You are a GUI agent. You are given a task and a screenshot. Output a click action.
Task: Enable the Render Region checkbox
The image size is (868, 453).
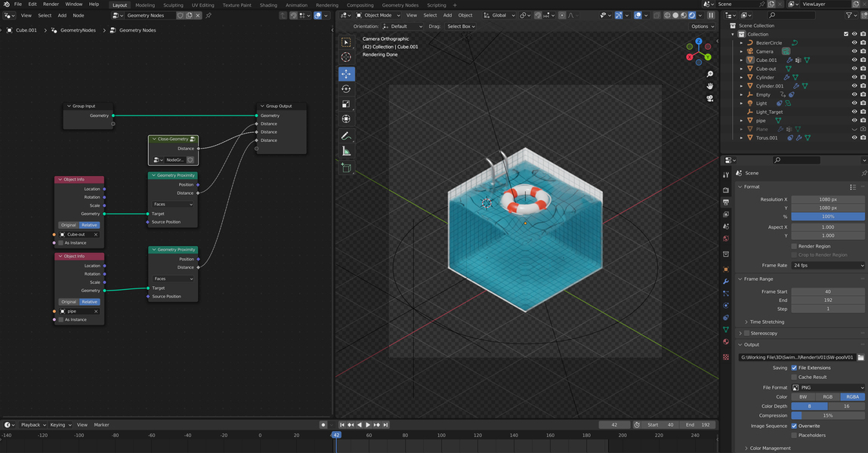(x=794, y=246)
